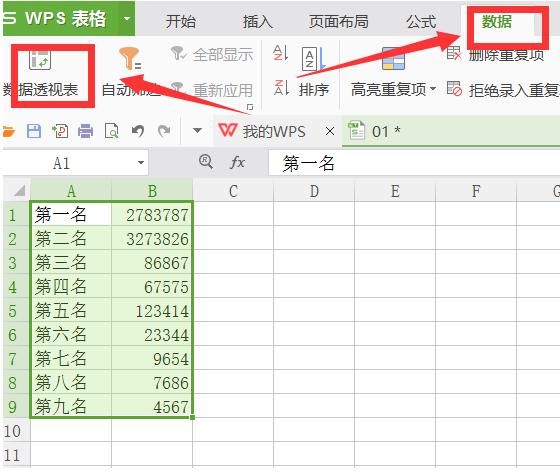Click the fx insert function icon
Image resolution: width=560 pixels, height=472 pixels.
coord(238,163)
